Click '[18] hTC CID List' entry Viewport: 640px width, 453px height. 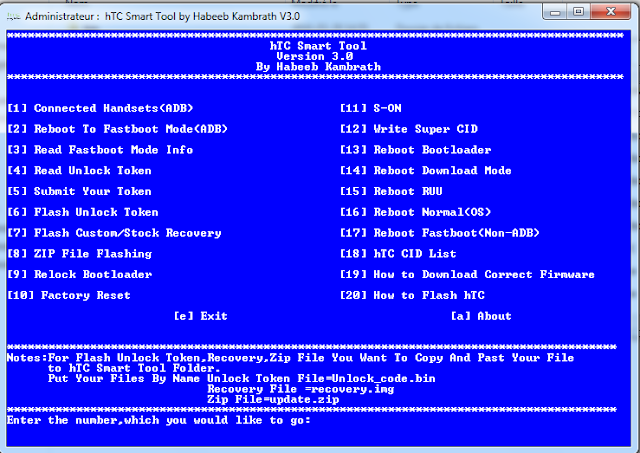(x=398, y=254)
